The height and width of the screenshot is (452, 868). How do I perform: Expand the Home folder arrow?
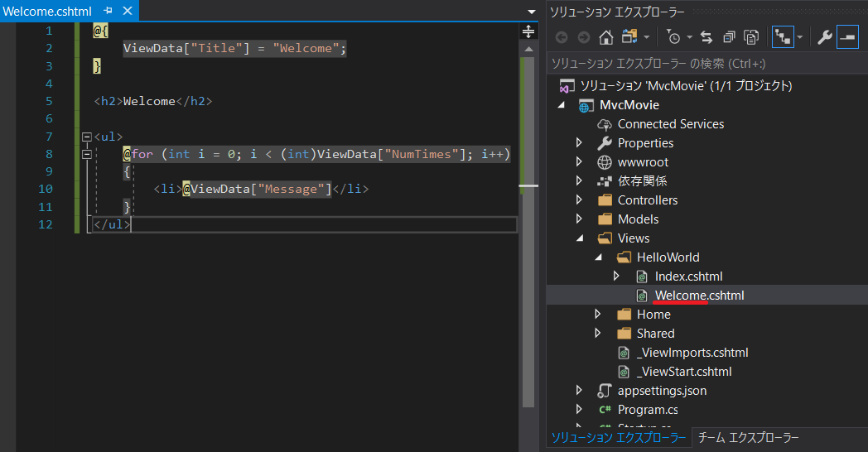[x=598, y=315]
